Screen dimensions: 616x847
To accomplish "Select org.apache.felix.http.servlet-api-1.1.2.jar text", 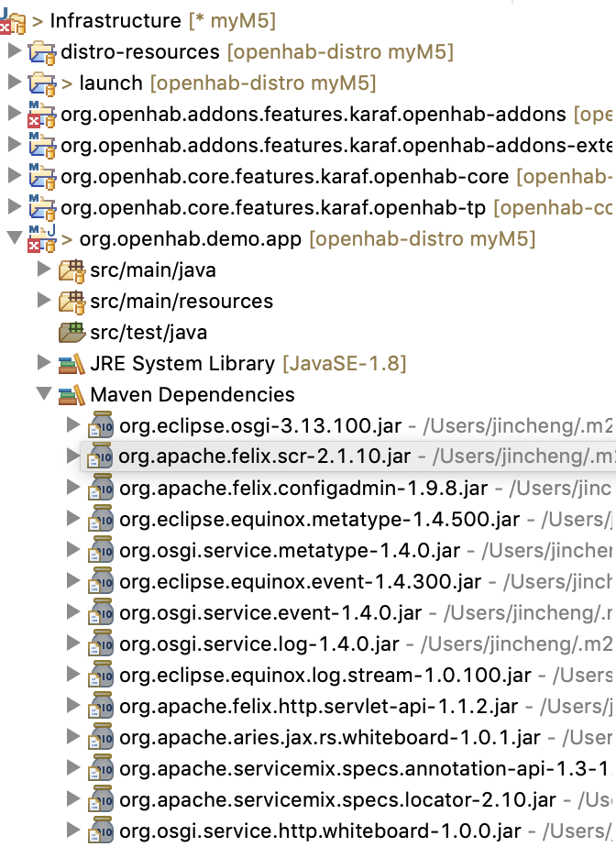I will coord(319,707).
